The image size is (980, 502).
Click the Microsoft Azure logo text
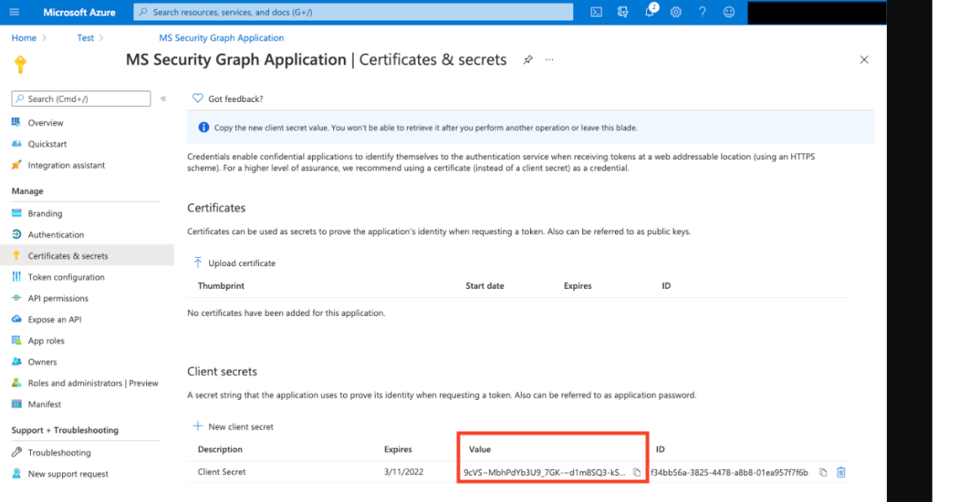tap(79, 12)
